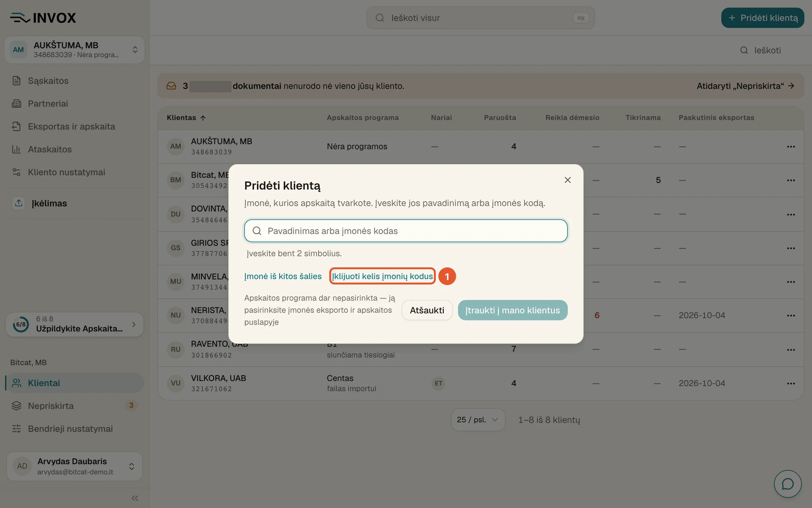
Task: Click the VILKORA, UAB client name
Action: coord(219,378)
